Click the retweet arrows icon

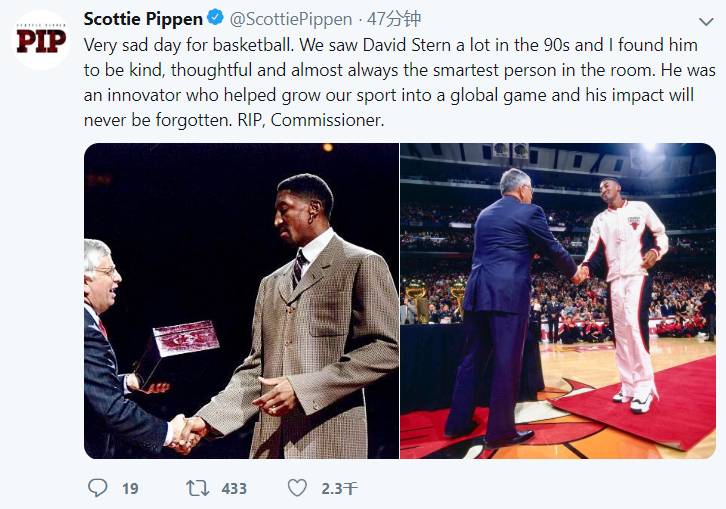[197, 488]
